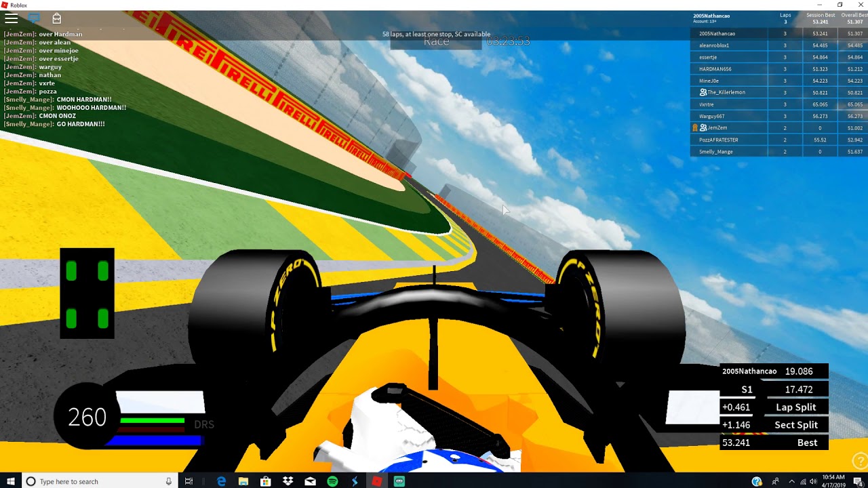Click the DRS indicator label
The height and width of the screenshot is (488, 868).
204,425
